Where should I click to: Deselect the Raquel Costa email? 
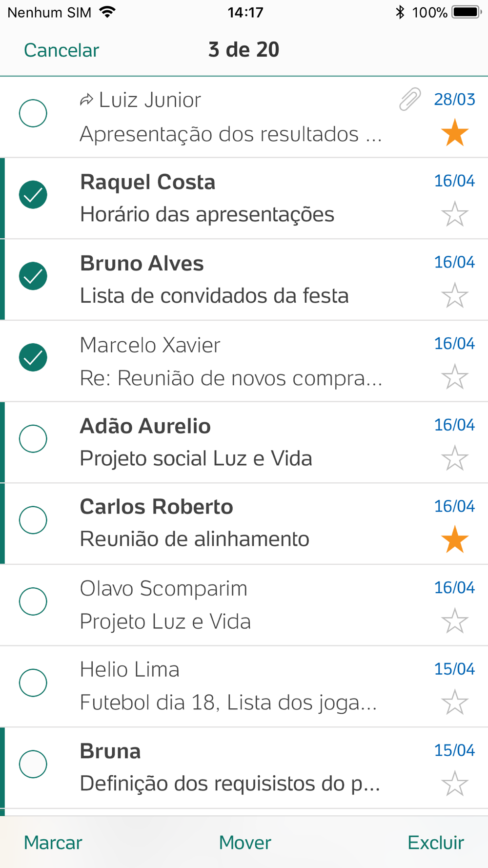click(x=33, y=195)
